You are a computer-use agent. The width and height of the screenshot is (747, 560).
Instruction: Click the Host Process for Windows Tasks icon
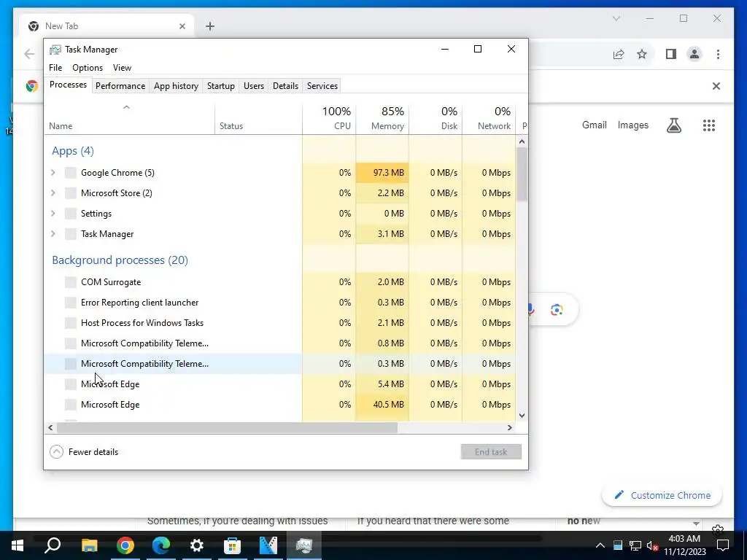[71, 323]
